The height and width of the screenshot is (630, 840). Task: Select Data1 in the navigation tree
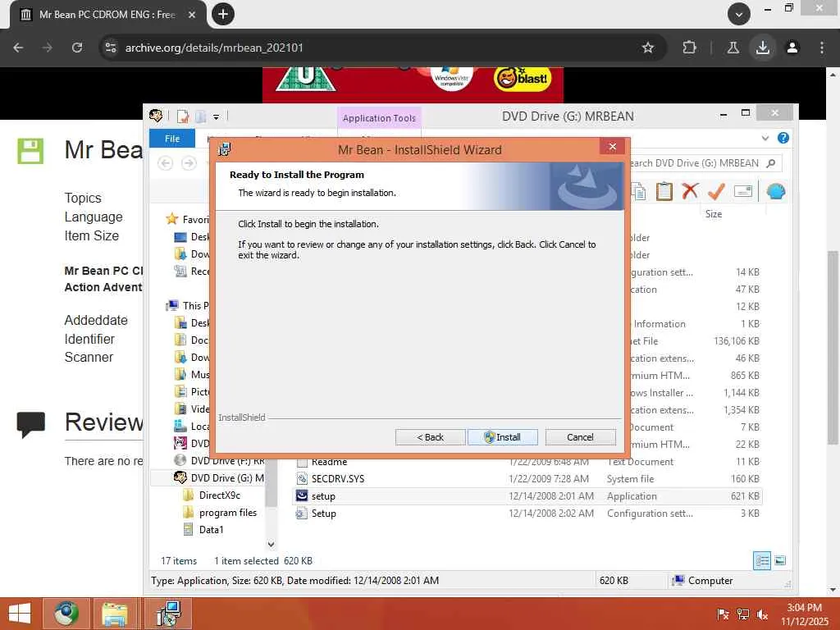203,529
